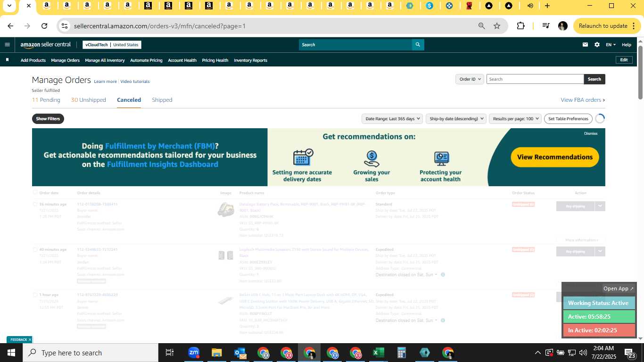The image size is (644, 362).
Task: Bookmark this page with the star
Action: pyautogui.click(x=497, y=26)
